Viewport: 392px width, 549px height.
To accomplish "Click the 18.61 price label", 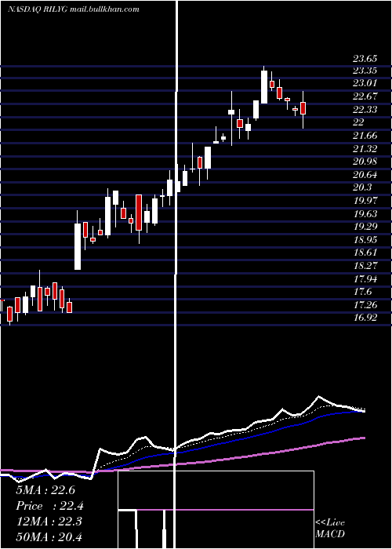I will 365,253.
